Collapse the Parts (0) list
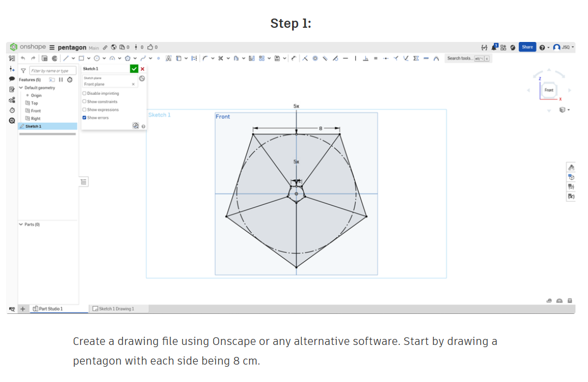Image resolution: width=588 pixels, height=382 pixels. (x=21, y=224)
